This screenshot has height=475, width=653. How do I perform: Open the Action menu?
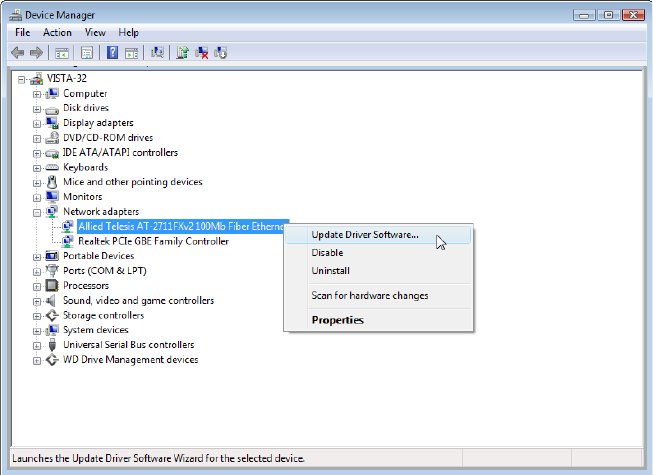coord(57,32)
